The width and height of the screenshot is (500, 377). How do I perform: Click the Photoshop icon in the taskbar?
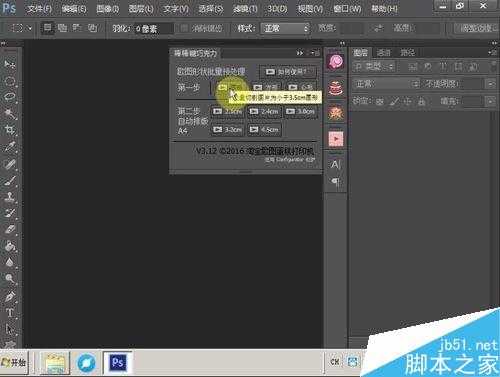(x=117, y=362)
